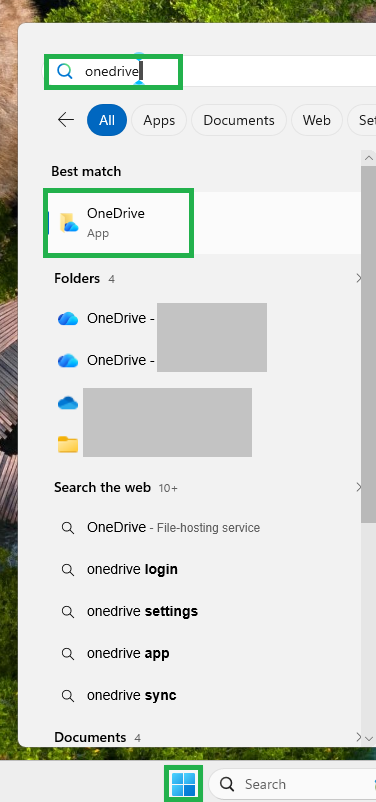Open second OneDrive cloud folder result

point(205,361)
